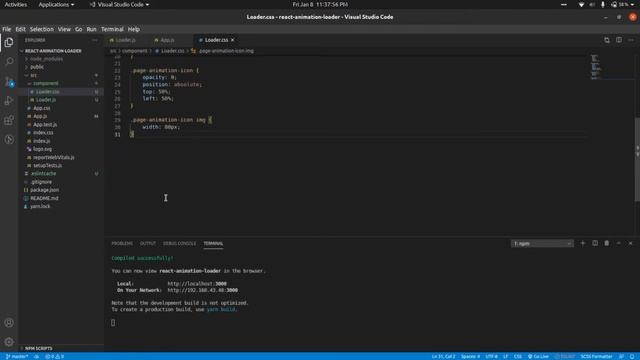Click the synchronize changes status bar icon
This screenshot has width=640, height=360.
click(36, 356)
